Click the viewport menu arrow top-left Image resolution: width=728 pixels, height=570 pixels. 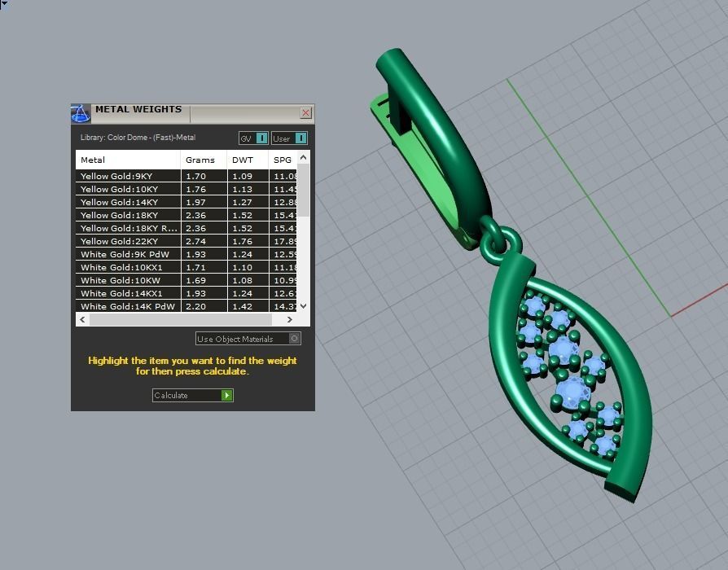pyautogui.click(x=4, y=4)
